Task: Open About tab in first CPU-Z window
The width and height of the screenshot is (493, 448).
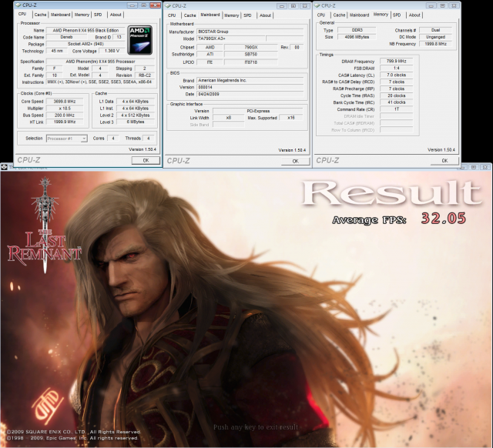Action: tap(116, 15)
